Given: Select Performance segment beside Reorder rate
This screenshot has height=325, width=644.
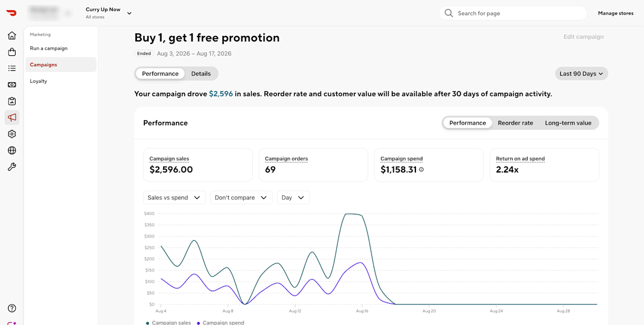Looking at the screenshot, I should pyautogui.click(x=467, y=123).
